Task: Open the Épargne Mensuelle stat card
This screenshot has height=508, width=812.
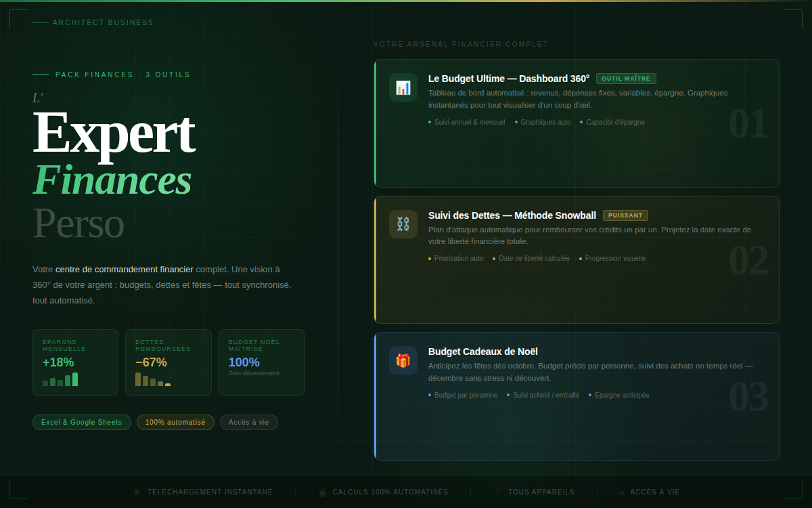Action: coord(75,362)
